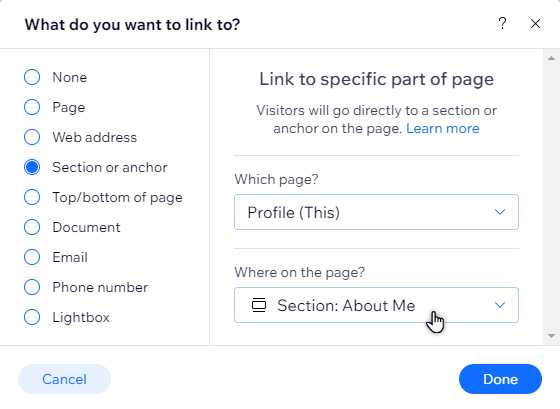The image size is (560, 409).
Task: Click chevron of Profile (This) dropdown
Action: [500, 212]
